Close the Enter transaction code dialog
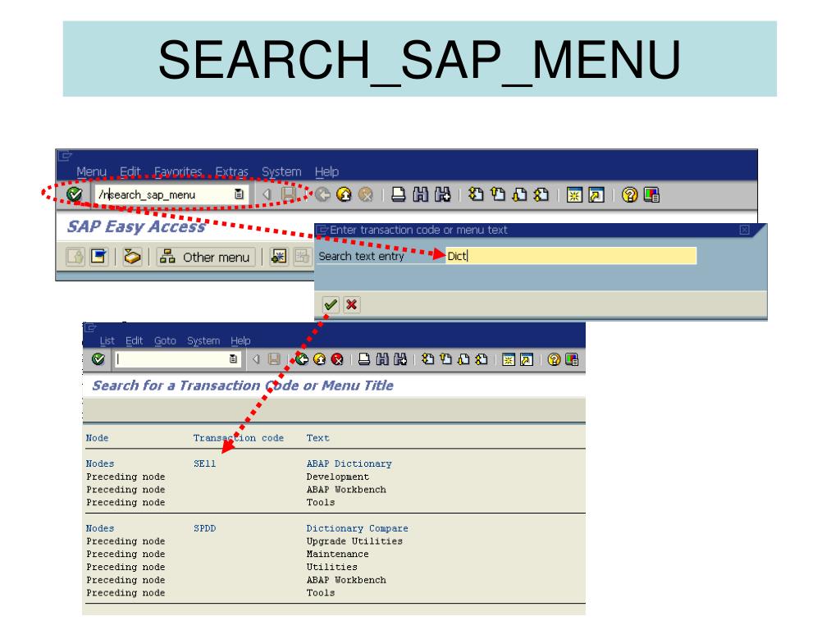 [745, 230]
